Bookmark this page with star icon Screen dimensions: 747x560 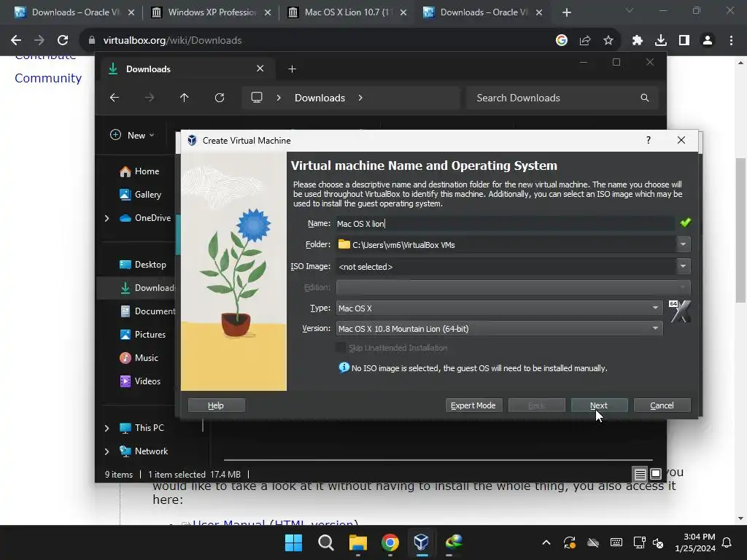[608, 41]
